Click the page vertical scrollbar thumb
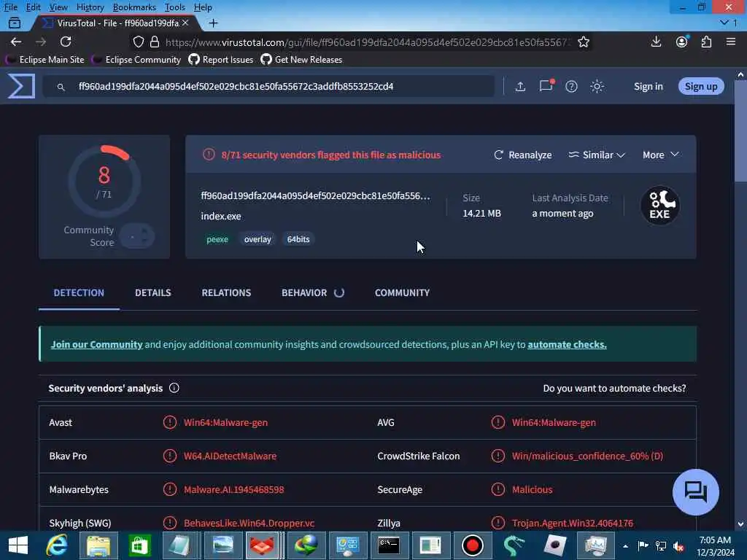 740,131
